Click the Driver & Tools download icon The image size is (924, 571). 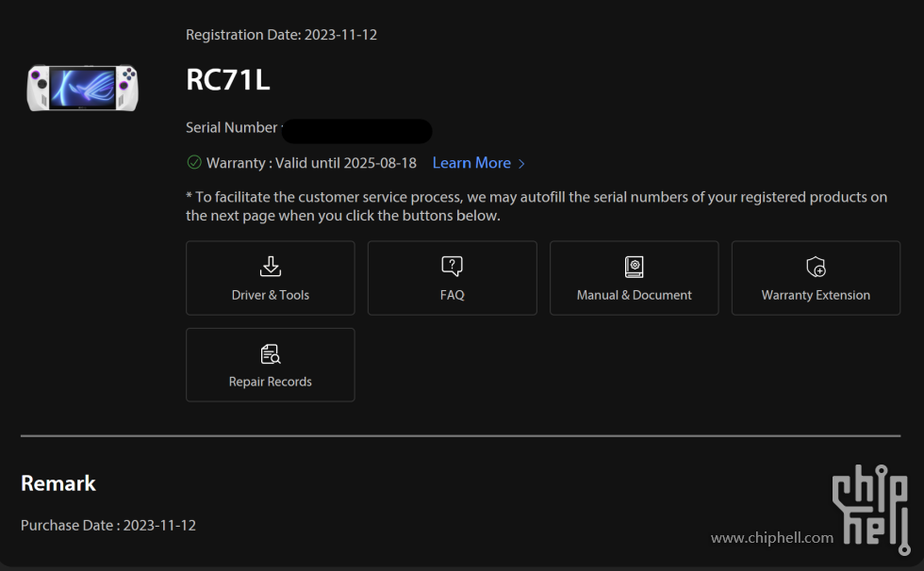(x=271, y=267)
